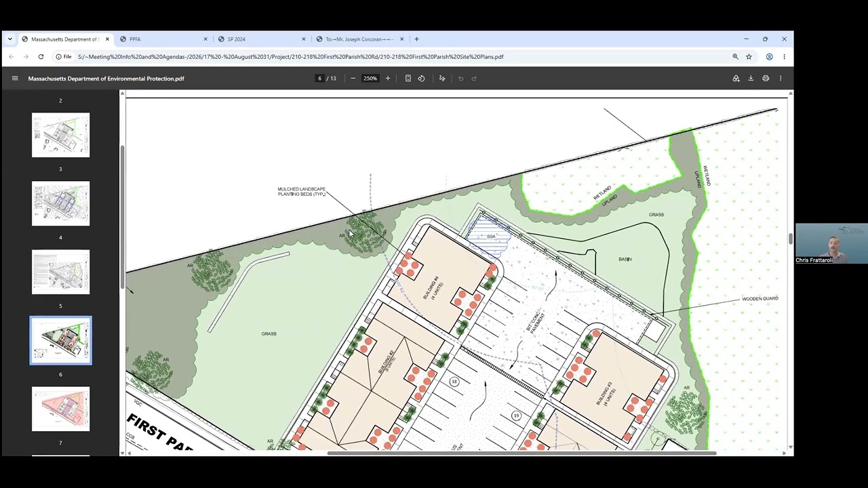This screenshot has height=488, width=868.
Task: Close the PPFA tab
Action: (205, 39)
